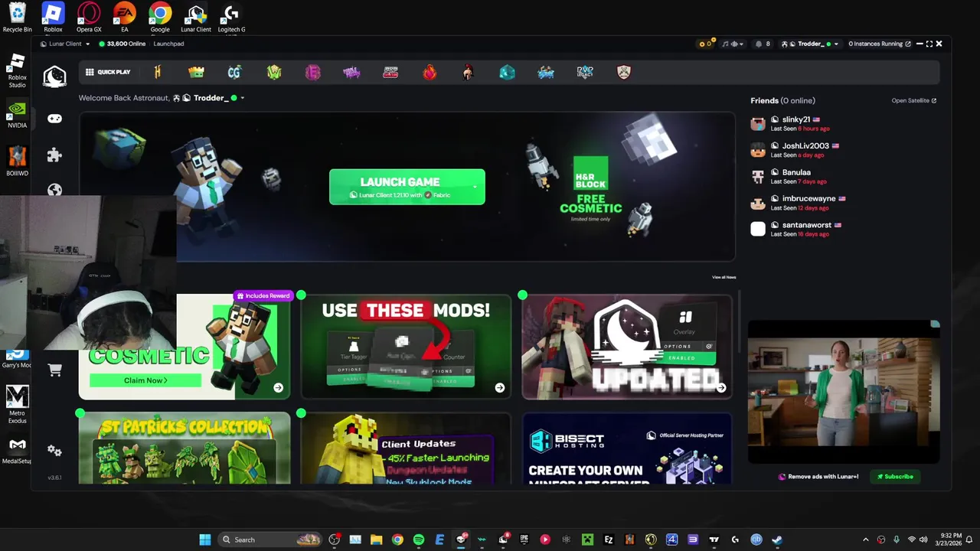Open the globe servers page in the sidebar

click(x=54, y=190)
